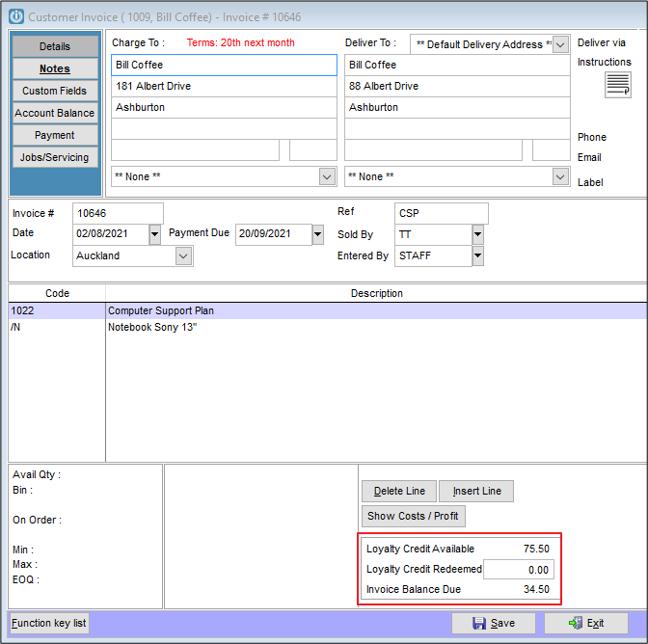
Task: Save the invoice
Action: (x=494, y=624)
